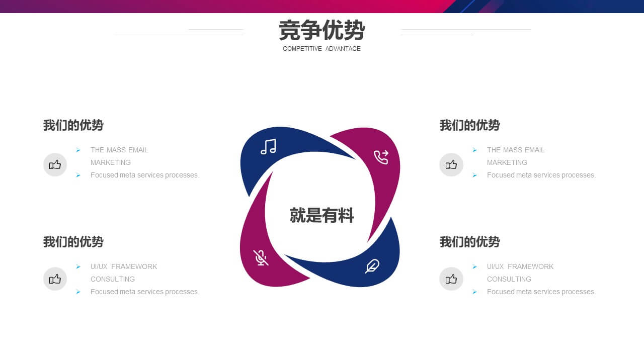Select right UI/UX FRAMEWORK CONSULTING text

coord(520,273)
